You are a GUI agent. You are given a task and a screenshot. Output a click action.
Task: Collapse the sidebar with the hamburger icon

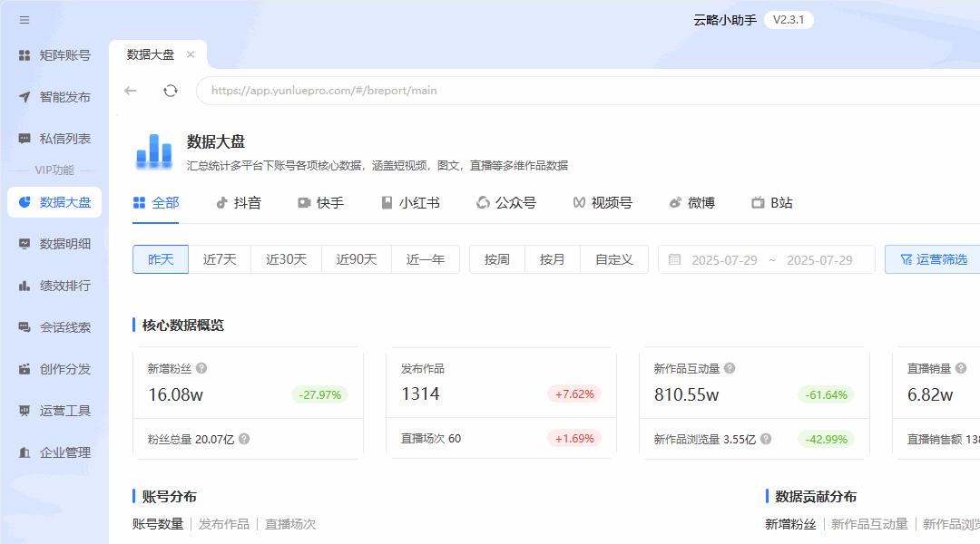[x=24, y=20]
